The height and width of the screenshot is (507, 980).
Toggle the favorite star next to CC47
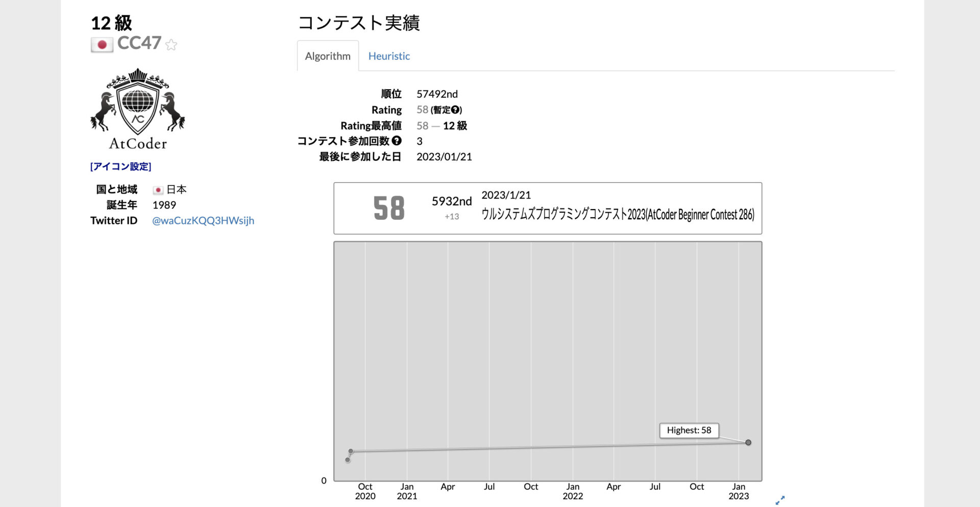point(170,45)
